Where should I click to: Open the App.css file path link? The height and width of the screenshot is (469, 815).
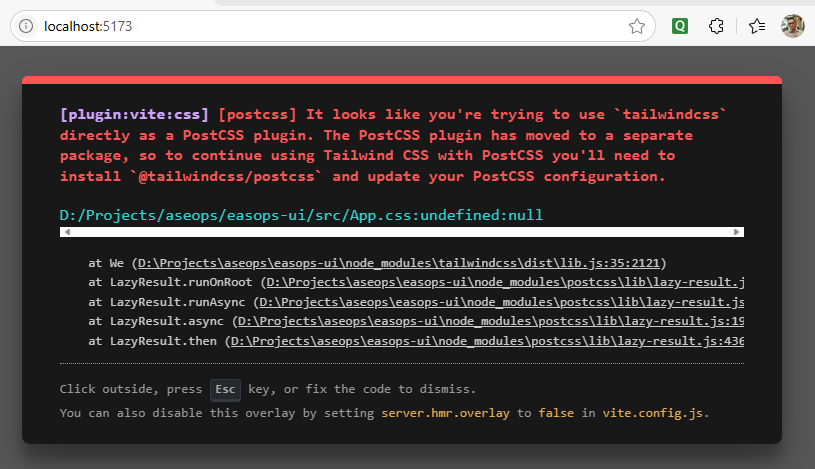(301, 215)
